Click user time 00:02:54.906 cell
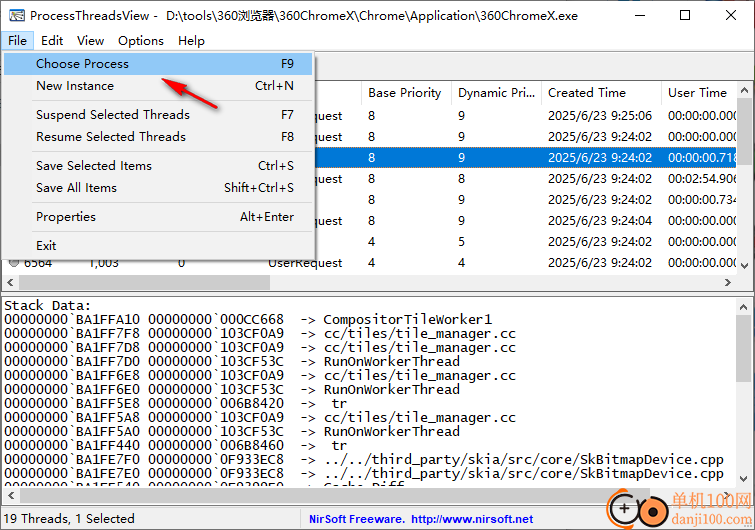 (x=702, y=179)
